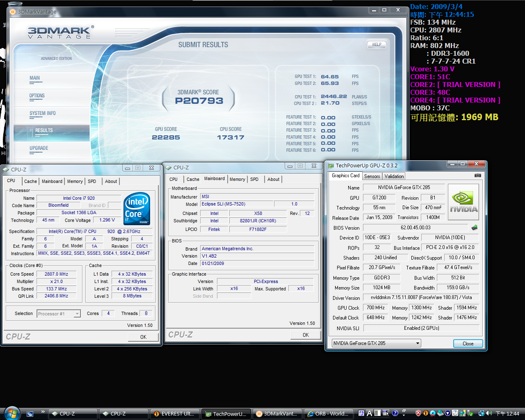
Task: Click the IME letter A icon in the language bar
Action: pyautogui.click(x=369, y=413)
